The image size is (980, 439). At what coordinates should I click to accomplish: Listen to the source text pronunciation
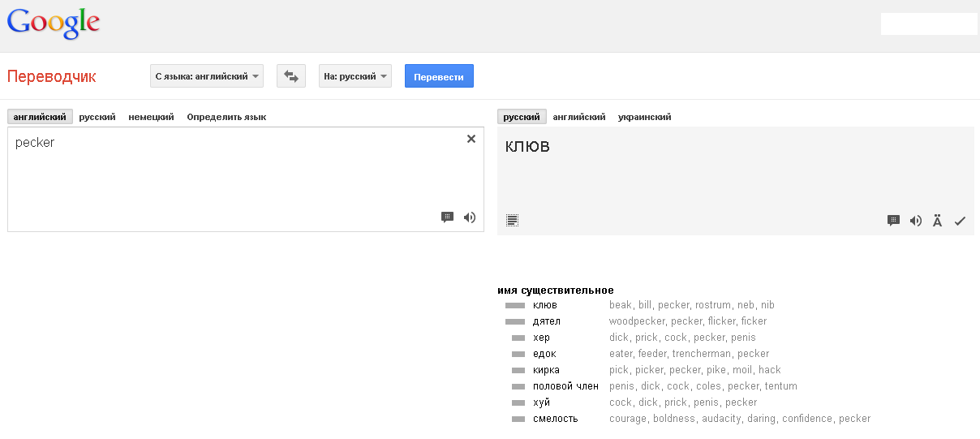click(470, 217)
